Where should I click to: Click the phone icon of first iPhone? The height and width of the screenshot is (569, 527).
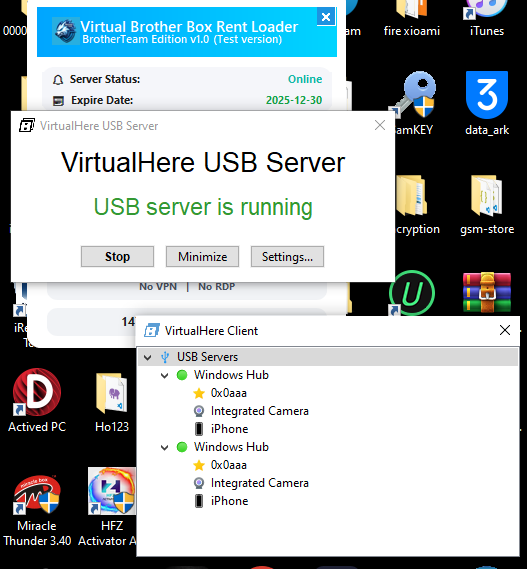click(x=199, y=429)
